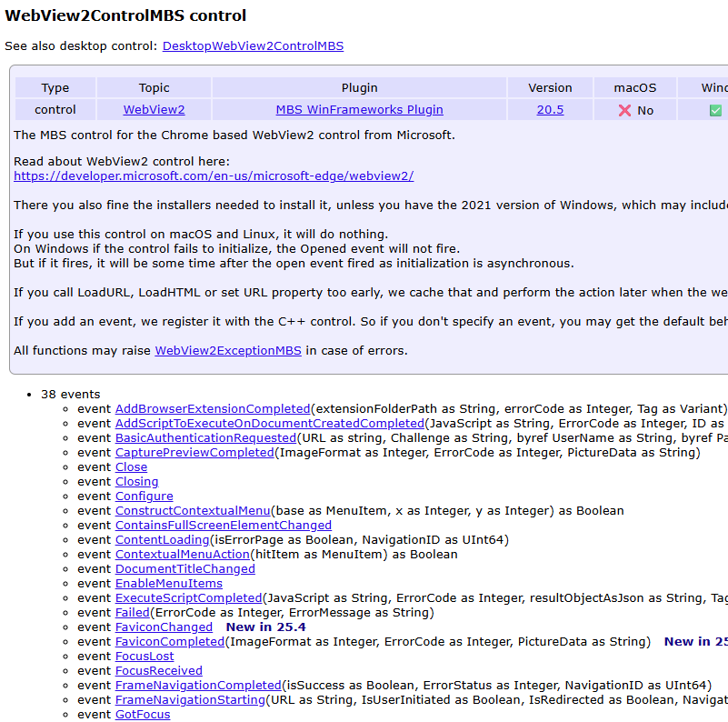Click the red X macOS icon

[624, 110]
